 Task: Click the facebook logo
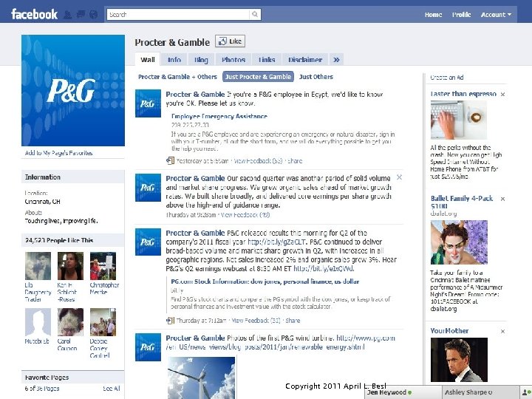(x=34, y=14)
